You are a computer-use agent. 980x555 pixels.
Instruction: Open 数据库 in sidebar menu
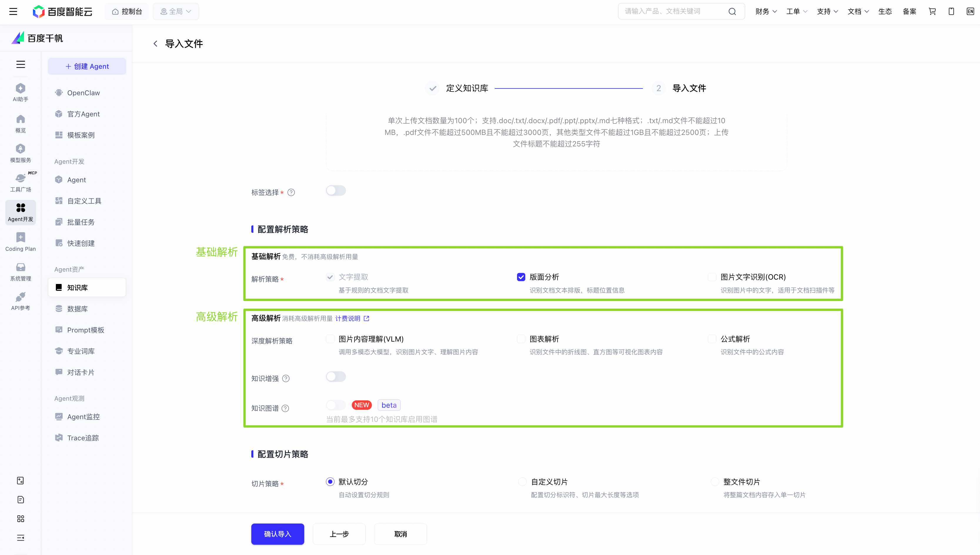click(77, 309)
